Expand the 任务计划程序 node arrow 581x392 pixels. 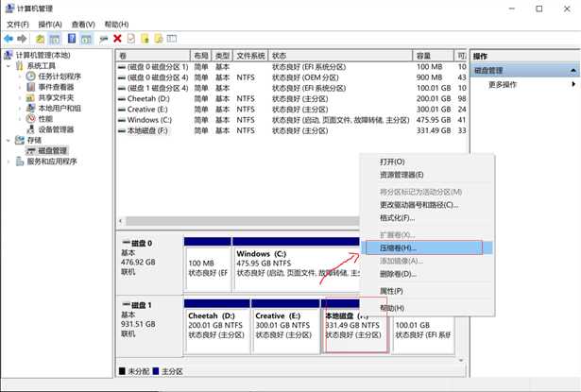20,77
